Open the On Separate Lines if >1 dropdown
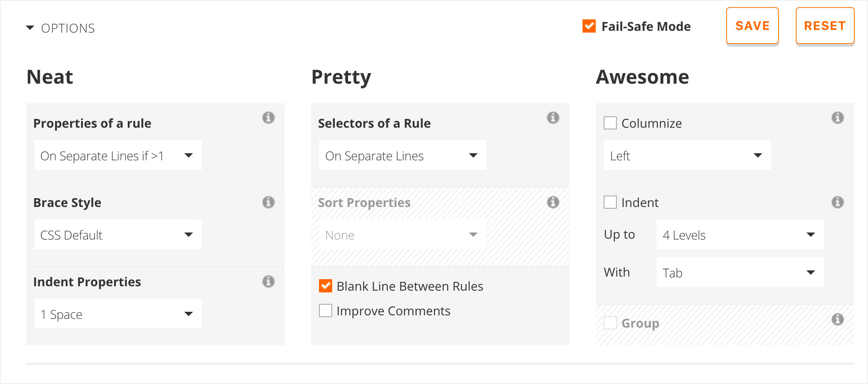Image resolution: width=868 pixels, height=384 pixels. [118, 155]
